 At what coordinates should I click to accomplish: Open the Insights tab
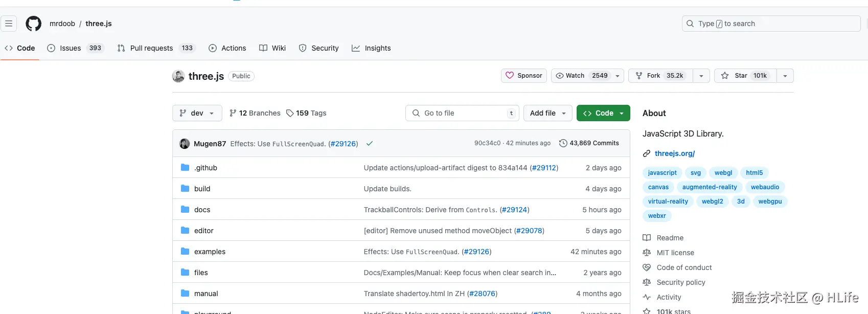pyautogui.click(x=371, y=48)
